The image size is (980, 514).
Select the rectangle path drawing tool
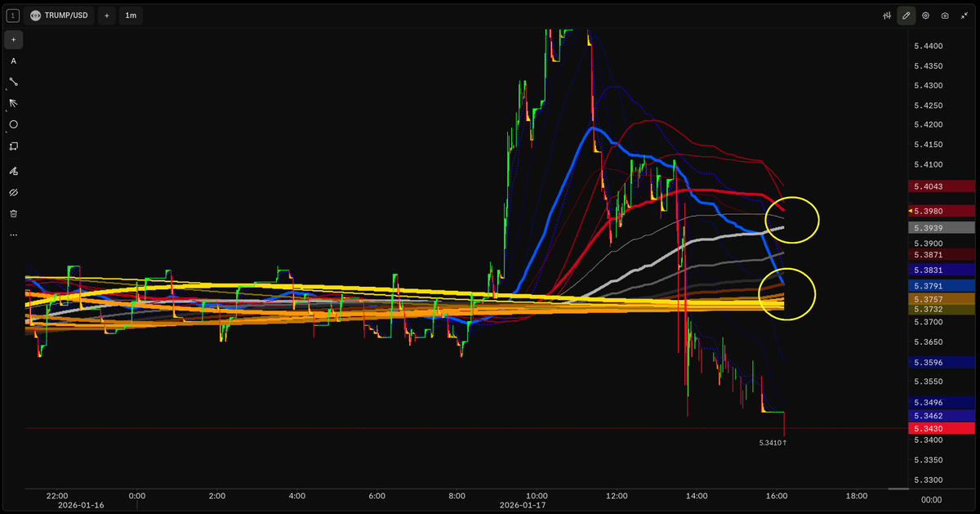coord(13,145)
